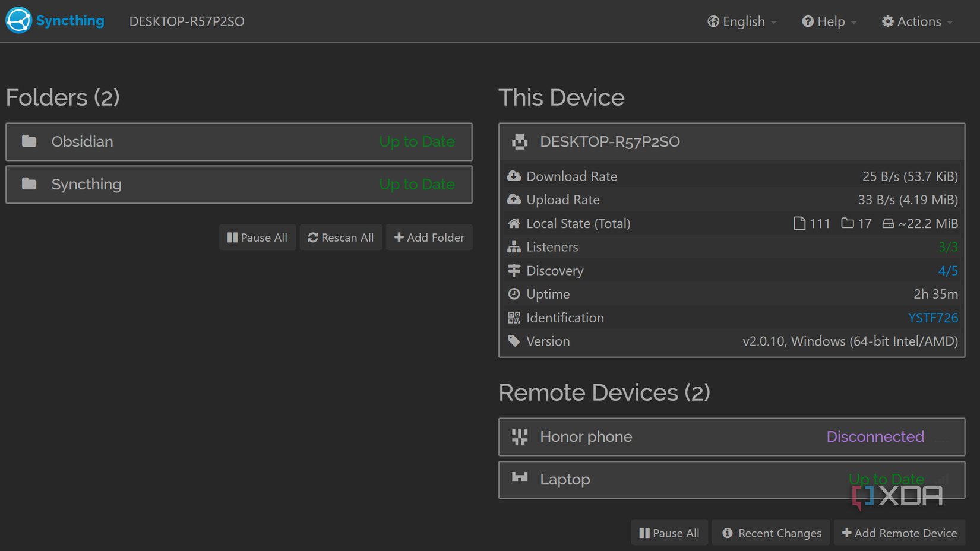Click the DESKTOP-R57P2SO device identicon
Screen dimensions: 980x551
(520, 141)
